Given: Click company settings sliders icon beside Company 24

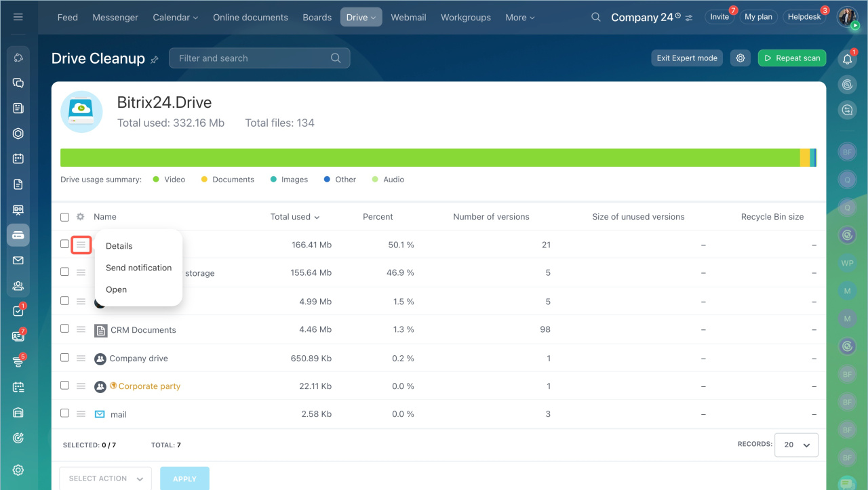Looking at the screenshot, I should point(690,18).
